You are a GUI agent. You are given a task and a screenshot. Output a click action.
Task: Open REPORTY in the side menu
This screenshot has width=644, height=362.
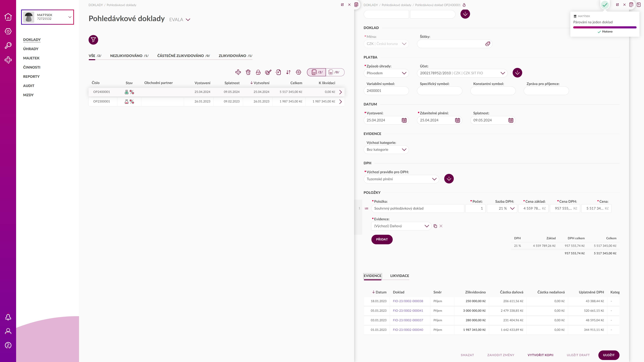[31, 76]
